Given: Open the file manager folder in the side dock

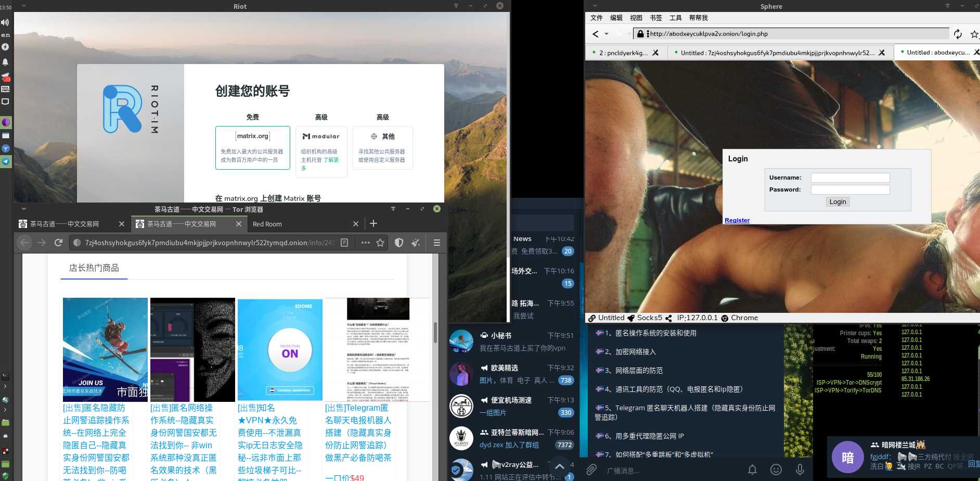Looking at the screenshot, I should coord(6,422).
